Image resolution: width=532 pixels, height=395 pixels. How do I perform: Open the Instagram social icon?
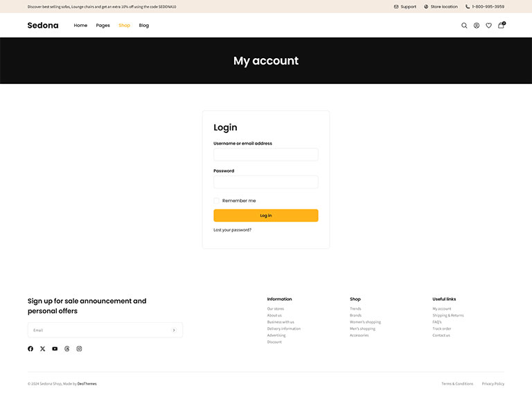[79, 349]
